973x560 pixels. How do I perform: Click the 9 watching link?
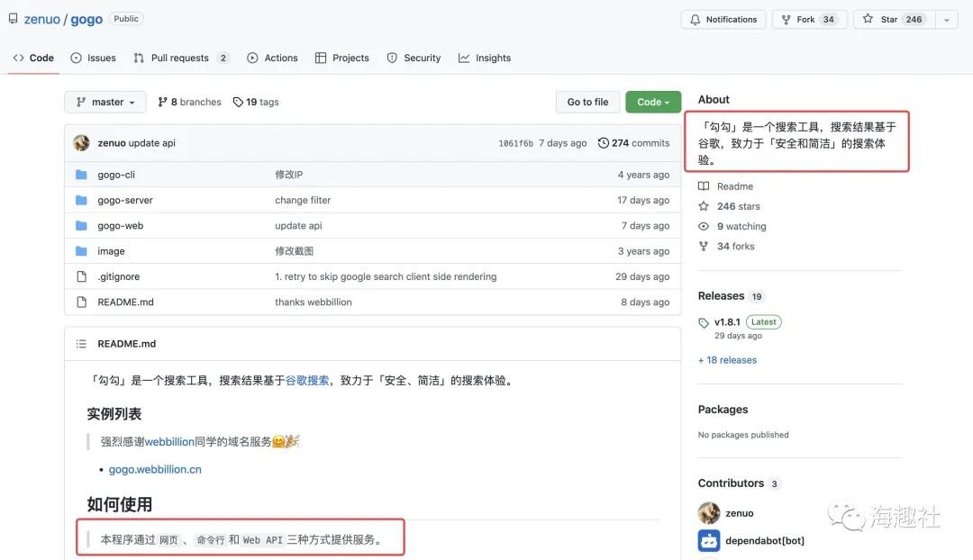point(732,226)
